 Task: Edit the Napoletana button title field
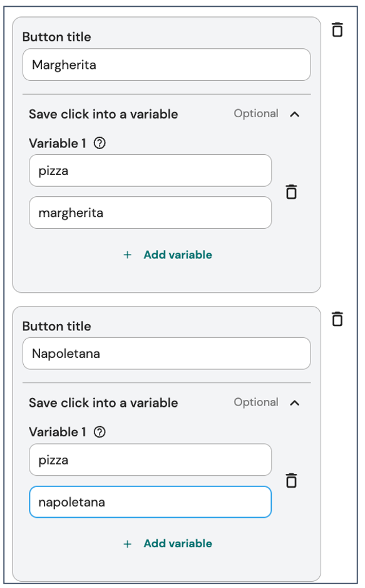(167, 354)
